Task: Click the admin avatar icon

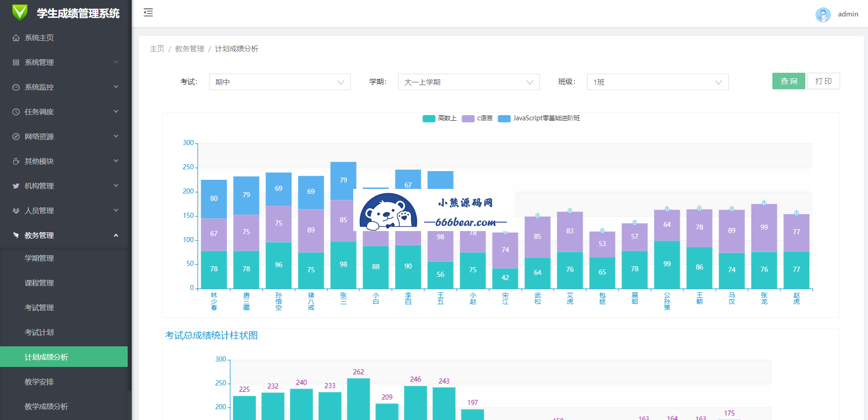Action: [823, 14]
